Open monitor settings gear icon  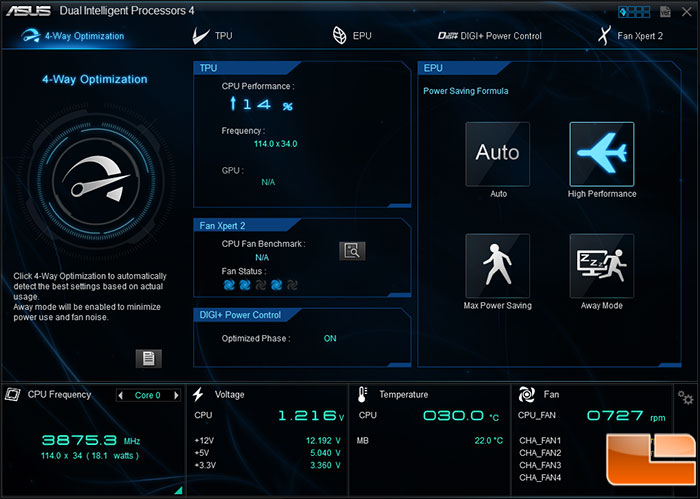[685, 397]
